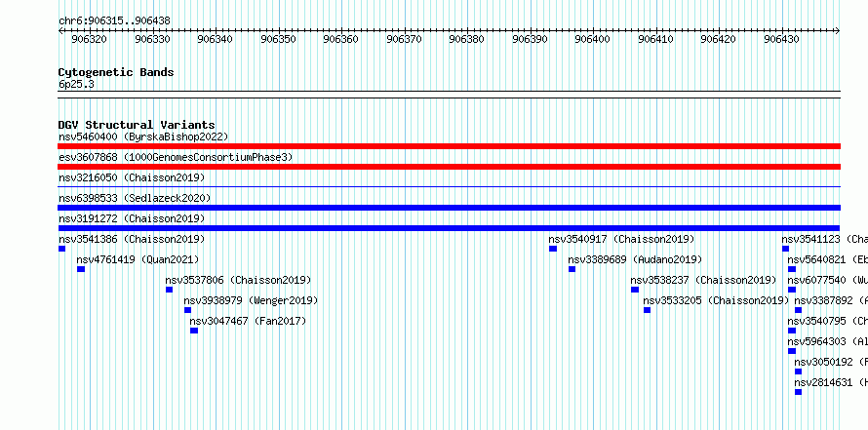Click the nsv5460400 (ByrskaBishop2022) label
The height and width of the screenshot is (430, 868).
coord(143,137)
